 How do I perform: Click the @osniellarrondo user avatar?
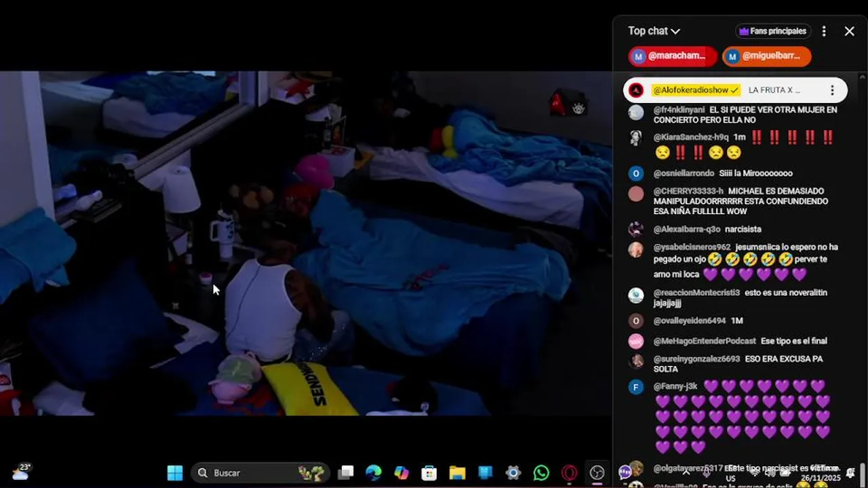[635, 174]
